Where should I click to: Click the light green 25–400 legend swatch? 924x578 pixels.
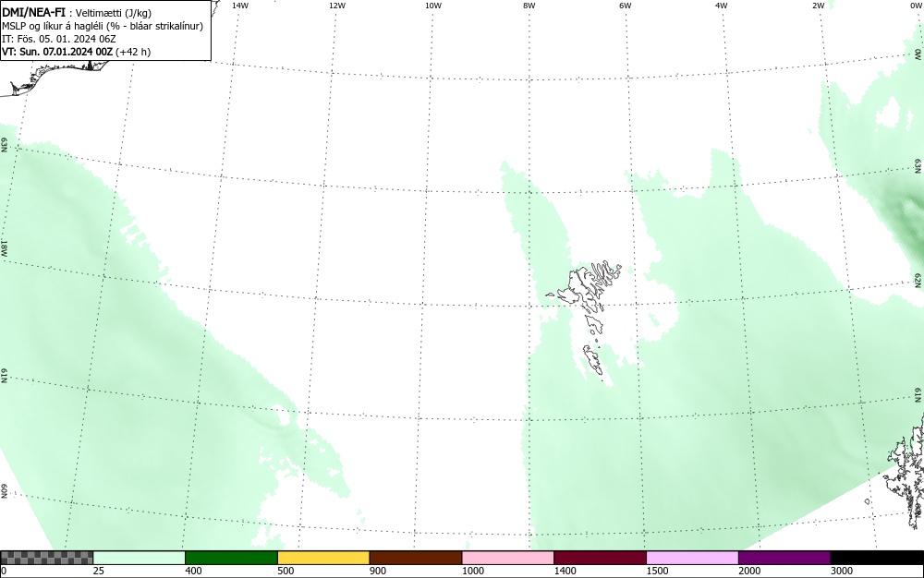pos(140,558)
